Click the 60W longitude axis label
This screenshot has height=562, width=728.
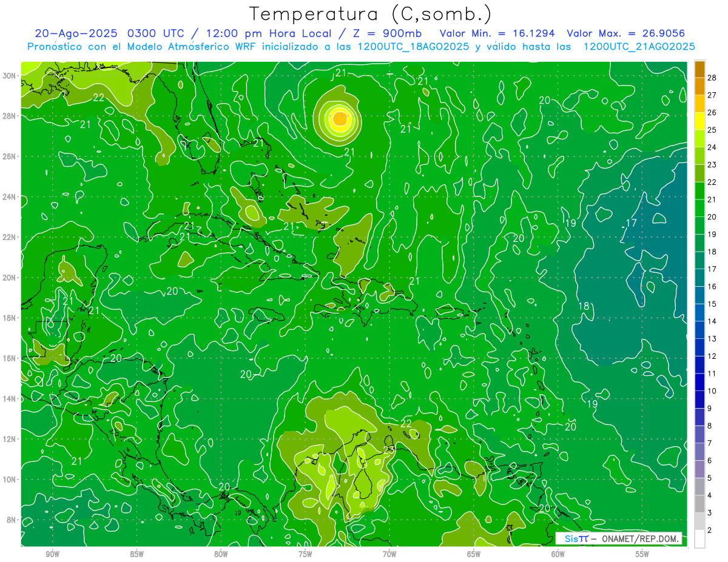pyautogui.click(x=558, y=554)
